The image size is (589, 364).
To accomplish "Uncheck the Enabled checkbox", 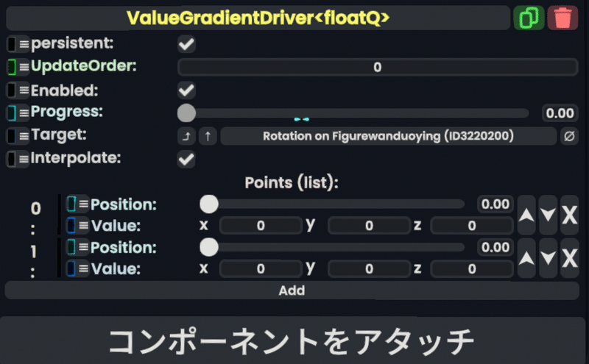I will (186, 90).
